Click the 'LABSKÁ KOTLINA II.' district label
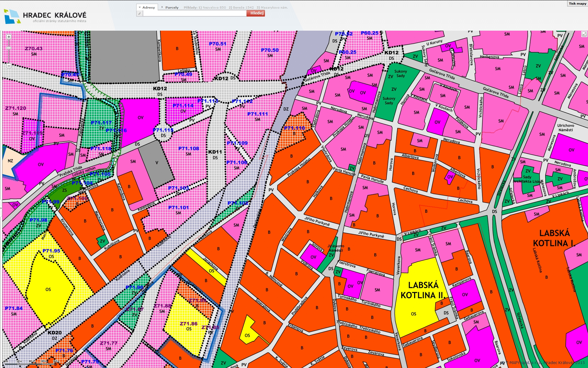This screenshot has width=588, height=368. 423,290
